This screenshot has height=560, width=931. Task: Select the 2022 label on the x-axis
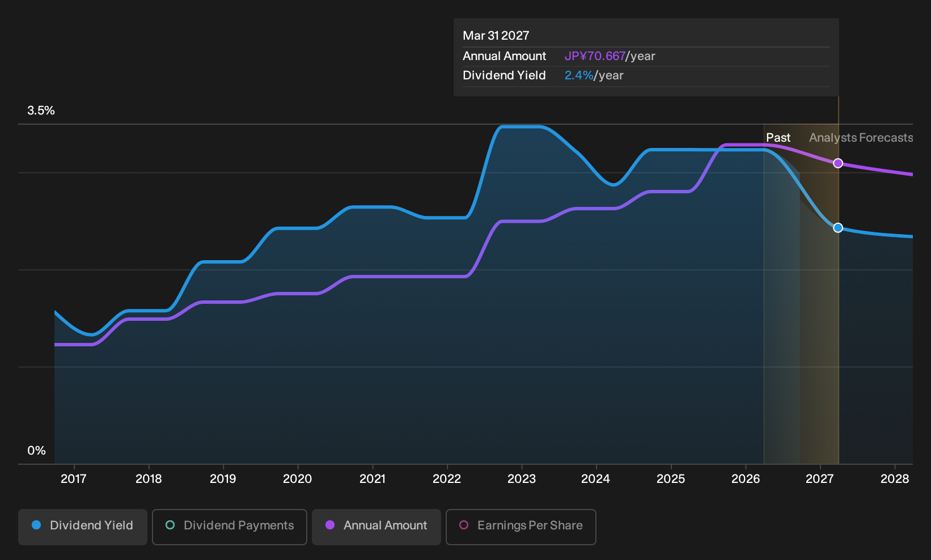(x=447, y=479)
